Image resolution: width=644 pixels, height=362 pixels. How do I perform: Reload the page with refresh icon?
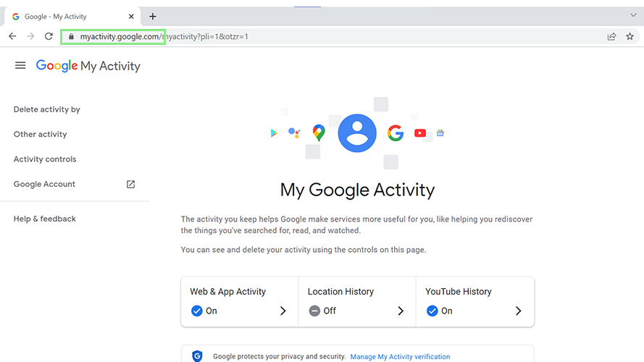[49, 36]
